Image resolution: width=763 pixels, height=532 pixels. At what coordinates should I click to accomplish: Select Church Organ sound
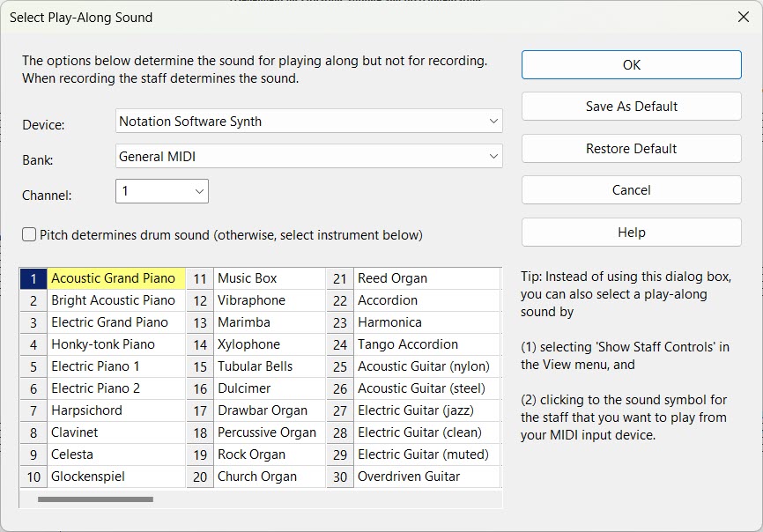click(257, 477)
